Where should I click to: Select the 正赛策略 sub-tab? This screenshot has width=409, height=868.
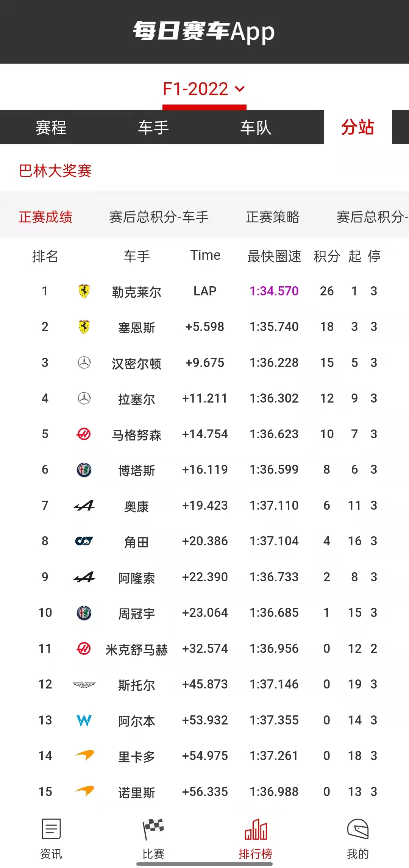[273, 217]
